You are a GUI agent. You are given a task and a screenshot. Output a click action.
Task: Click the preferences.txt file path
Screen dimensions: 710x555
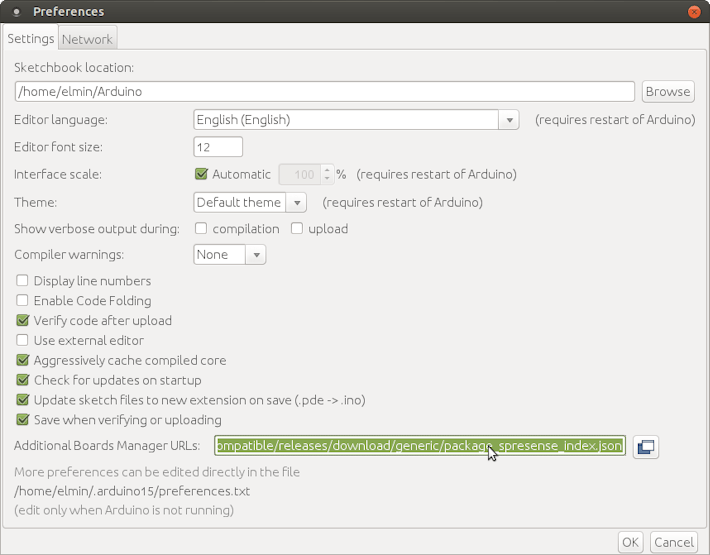coord(132,491)
